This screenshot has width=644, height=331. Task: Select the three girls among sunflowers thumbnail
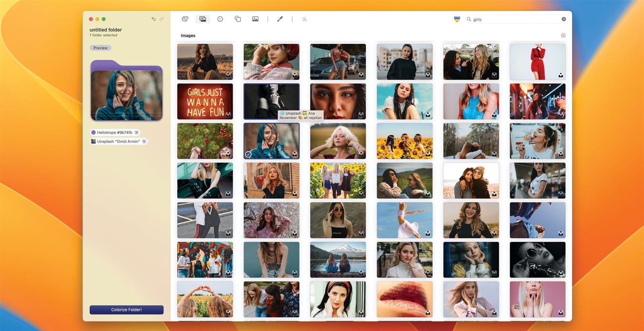pyautogui.click(x=338, y=180)
